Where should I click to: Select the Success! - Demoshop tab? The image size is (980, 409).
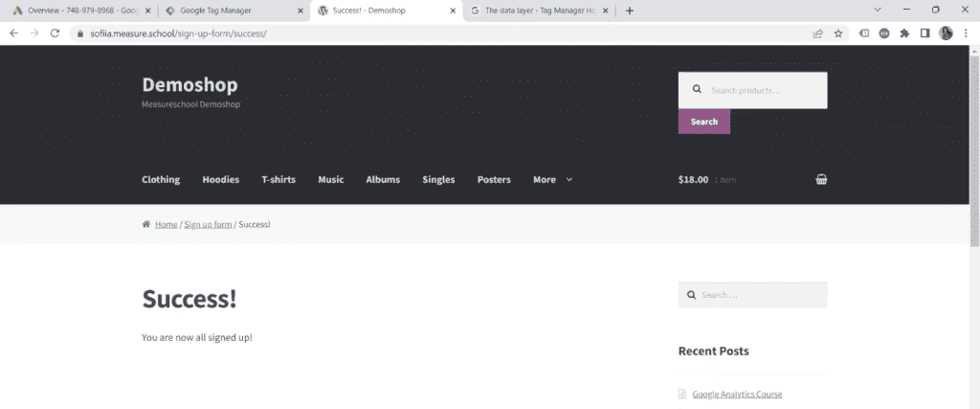386,11
